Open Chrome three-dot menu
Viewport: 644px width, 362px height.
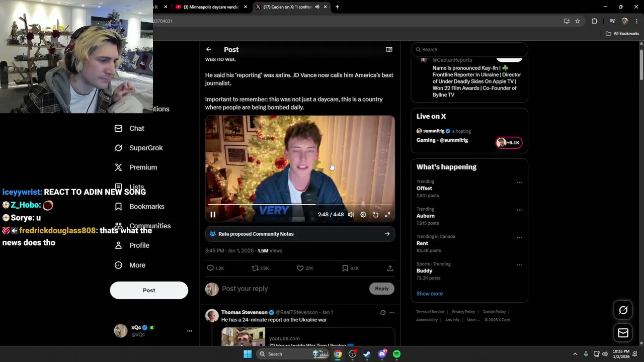[x=636, y=21]
